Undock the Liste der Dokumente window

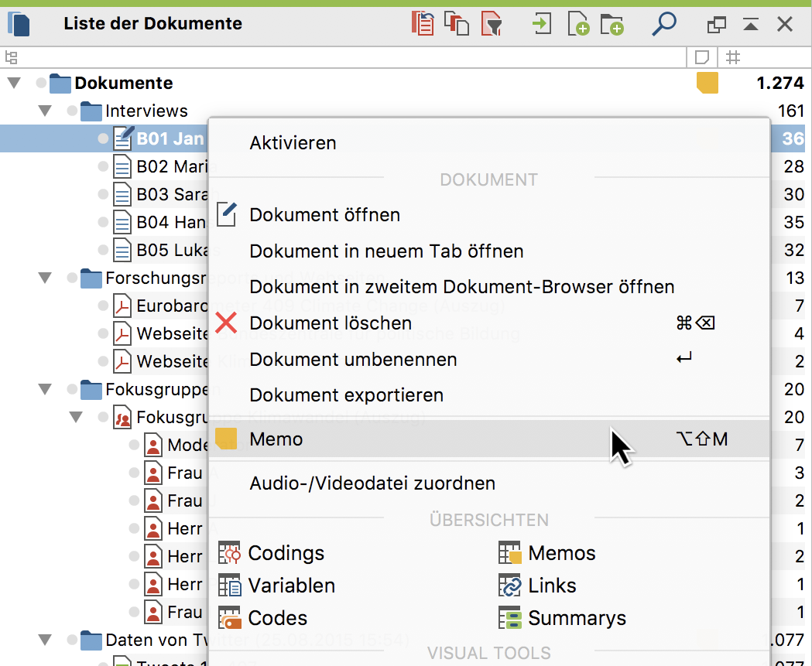(x=717, y=24)
